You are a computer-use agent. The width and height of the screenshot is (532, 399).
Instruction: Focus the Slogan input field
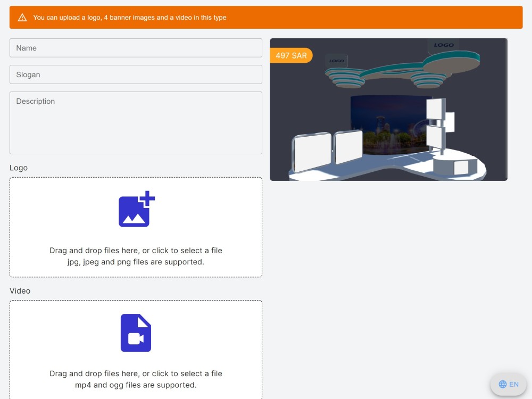(x=136, y=74)
